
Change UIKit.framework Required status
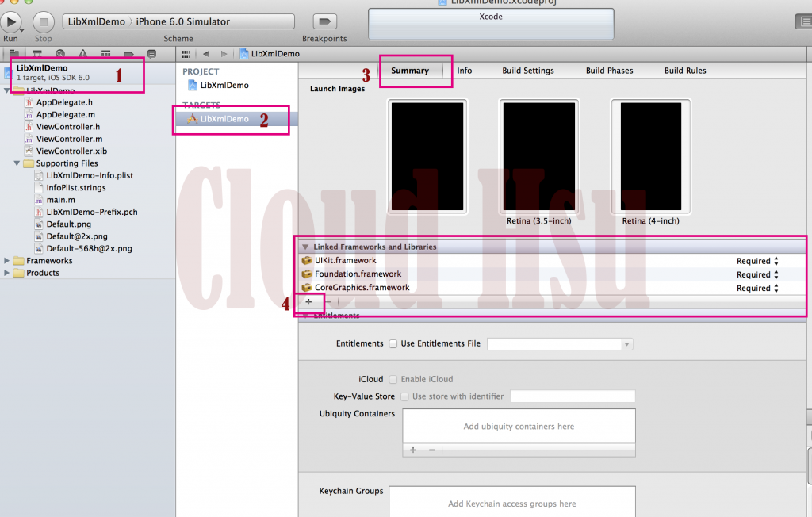(x=757, y=261)
